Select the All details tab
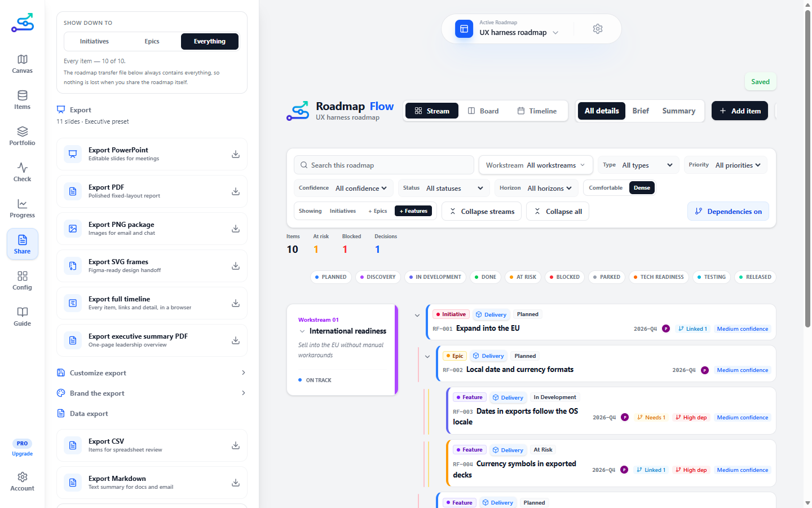Image resolution: width=812 pixels, height=508 pixels. [x=602, y=111]
